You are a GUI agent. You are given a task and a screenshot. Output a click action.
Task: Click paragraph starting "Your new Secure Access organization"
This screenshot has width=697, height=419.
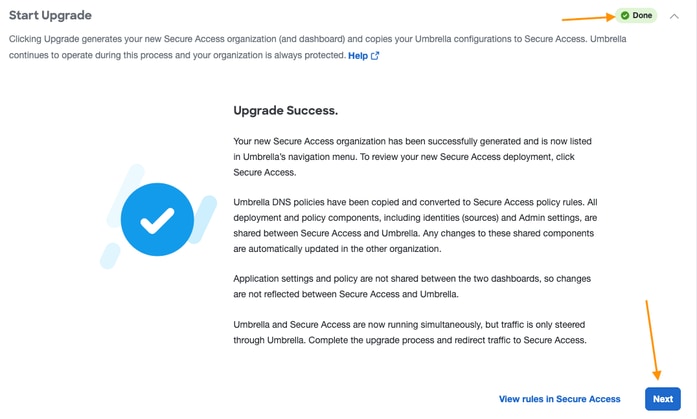point(413,157)
